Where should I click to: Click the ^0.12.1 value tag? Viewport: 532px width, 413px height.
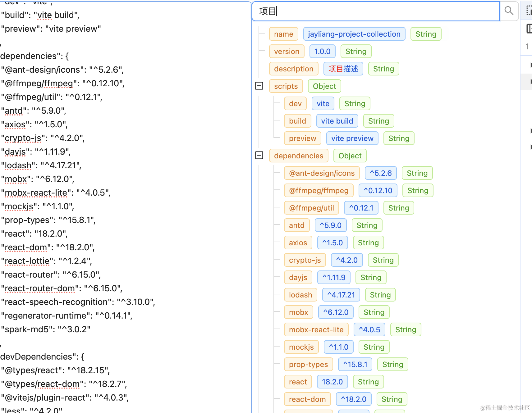[x=361, y=208]
